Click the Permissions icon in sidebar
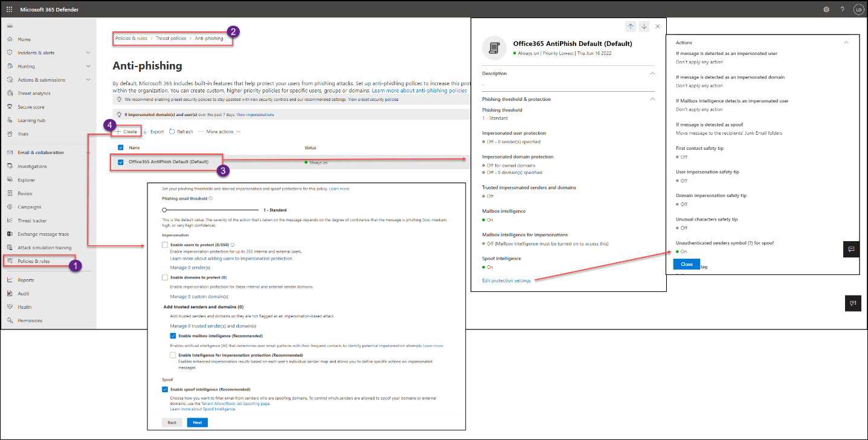 point(10,320)
